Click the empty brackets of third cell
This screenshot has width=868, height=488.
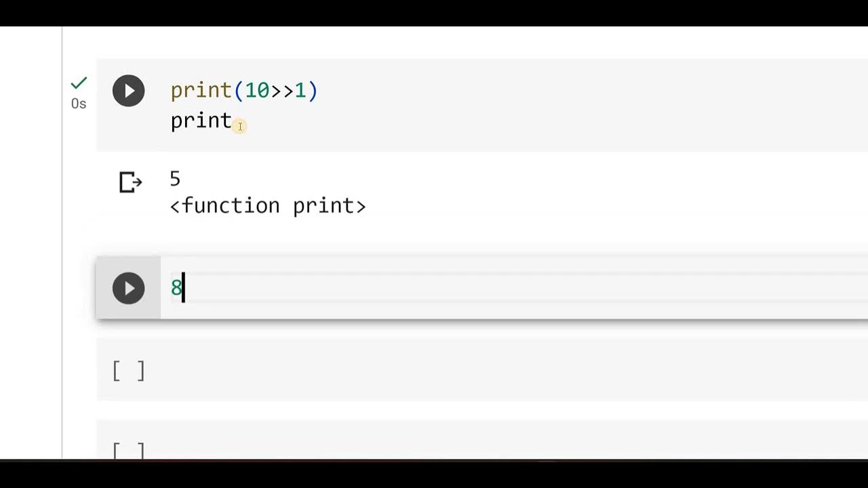click(128, 371)
